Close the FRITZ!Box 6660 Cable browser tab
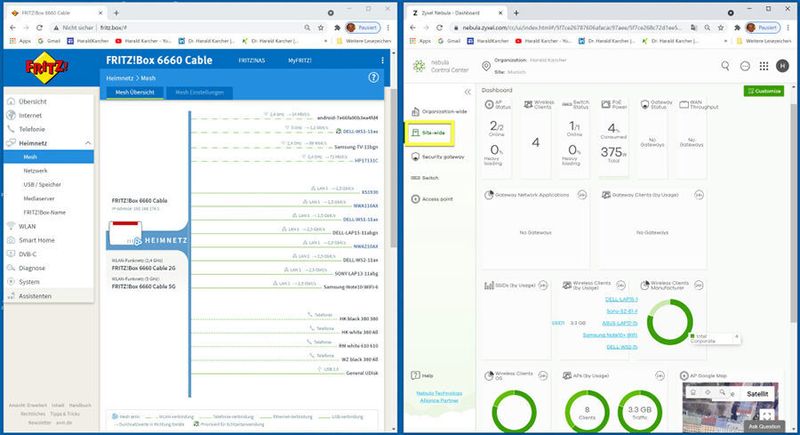Screen dimensions: 800x435 click(x=101, y=13)
